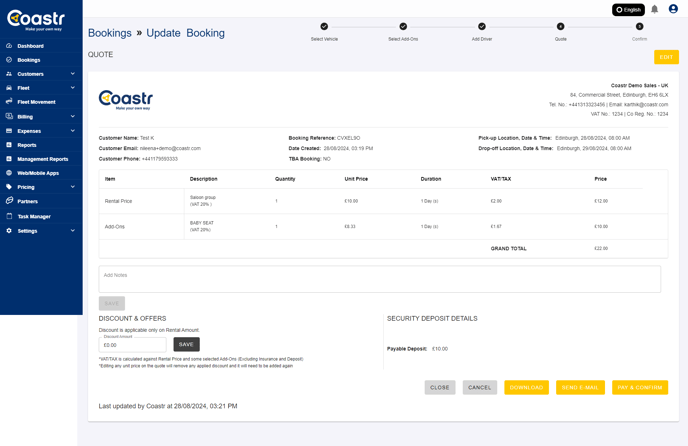Viewport: 688px width, 446px height.
Task: Expand the Pricing menu chevron
Action: (72, 187)
